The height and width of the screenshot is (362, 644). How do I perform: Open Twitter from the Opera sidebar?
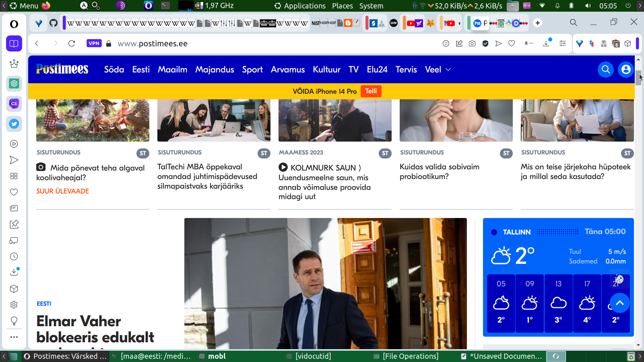pos(14,124)
